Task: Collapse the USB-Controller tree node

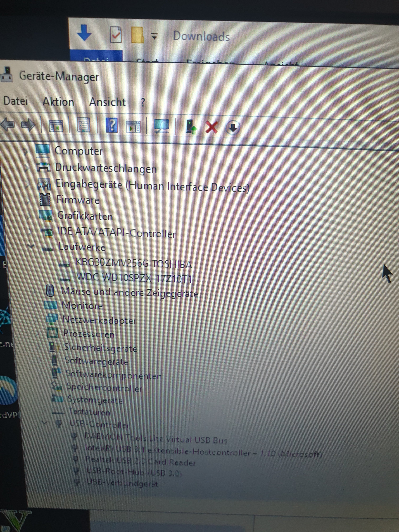Action: coord(44,422)
